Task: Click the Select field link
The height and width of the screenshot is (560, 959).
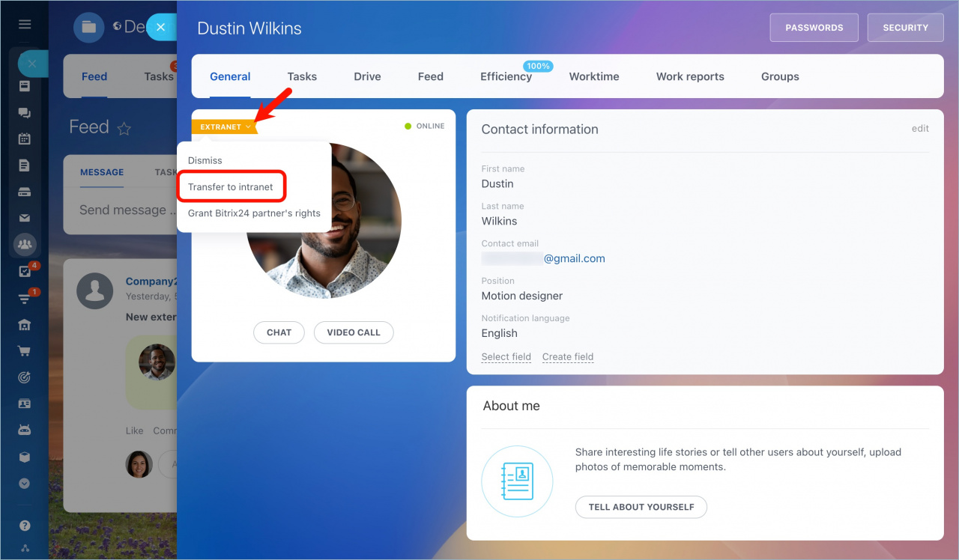Action: pyautogui.click(x=506, y=357)
